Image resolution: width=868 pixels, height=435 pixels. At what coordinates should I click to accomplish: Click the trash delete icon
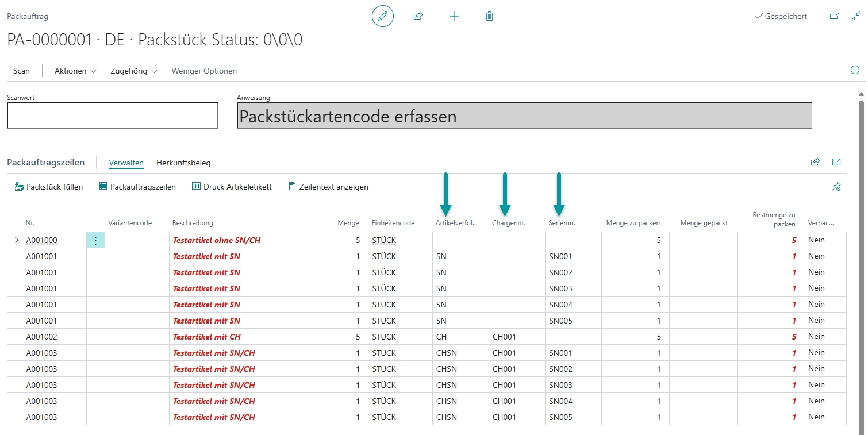click(x=489, y=16)
